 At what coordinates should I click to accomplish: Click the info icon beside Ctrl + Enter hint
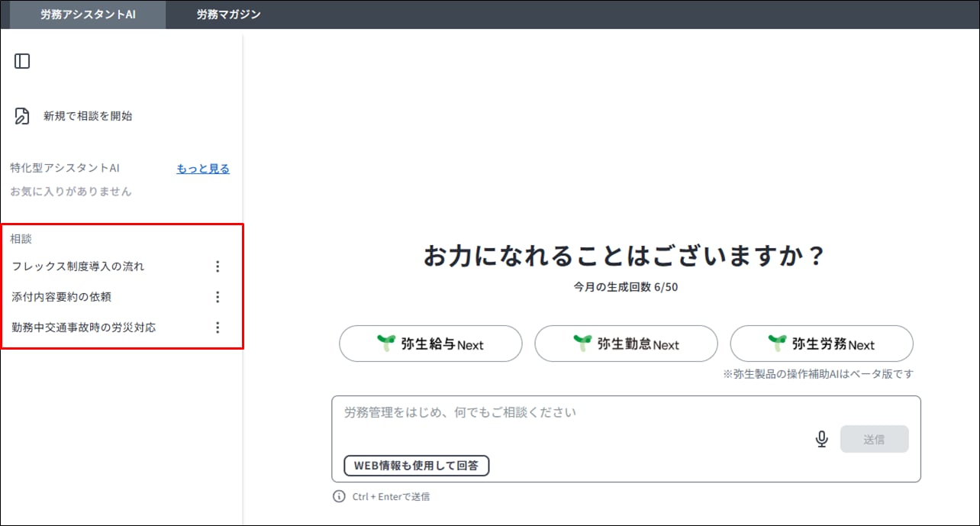pos(339,496)
